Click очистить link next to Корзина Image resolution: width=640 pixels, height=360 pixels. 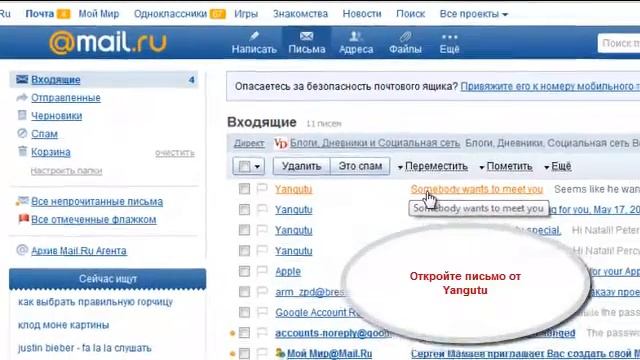point(175,153)
